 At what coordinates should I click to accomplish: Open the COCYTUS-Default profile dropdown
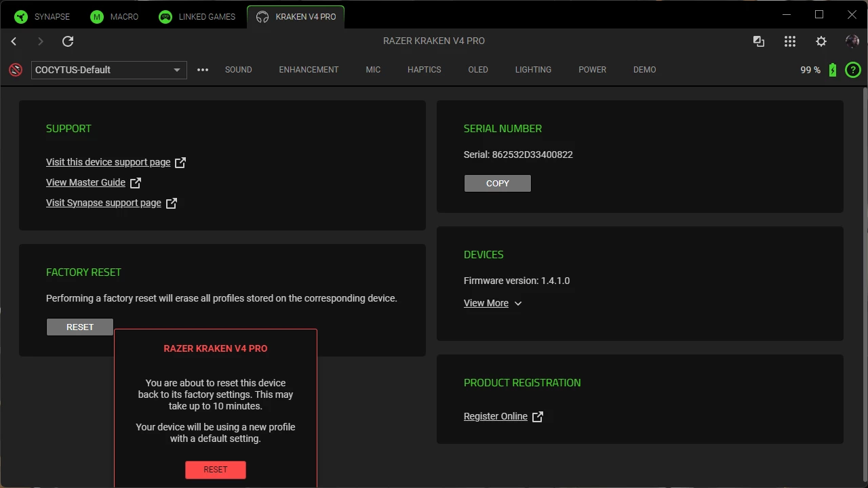pos(109,70)
